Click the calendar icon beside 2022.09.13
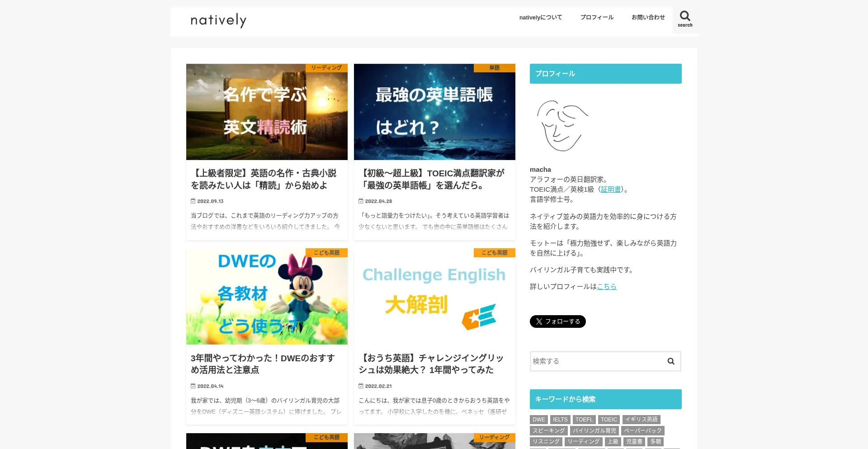The image size is (868, 449). (193, 201)
